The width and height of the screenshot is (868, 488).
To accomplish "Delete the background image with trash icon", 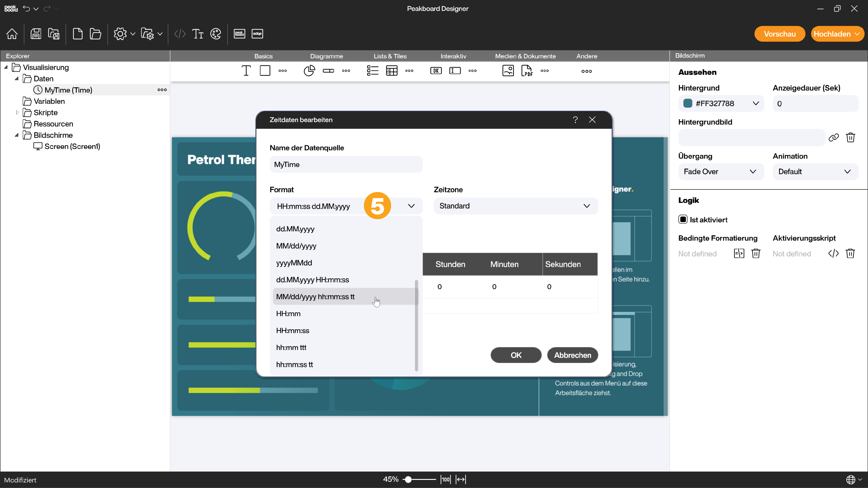I will point(850,137).
